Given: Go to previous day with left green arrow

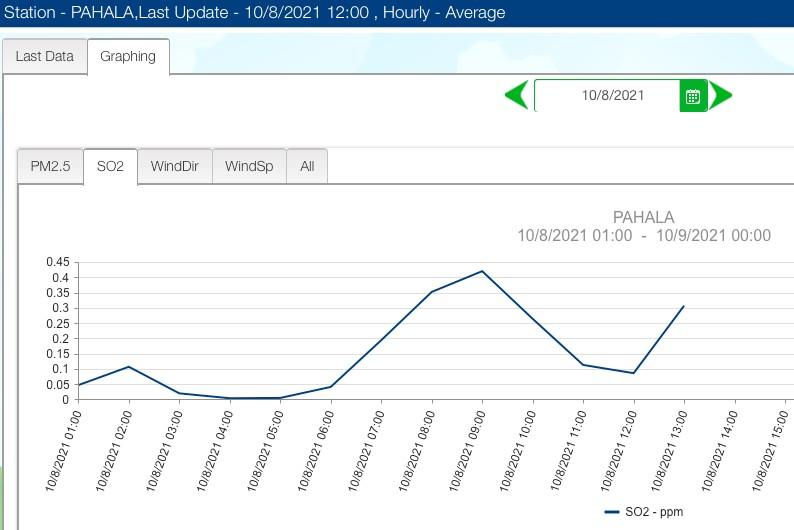Looking at the screenshot, I should (x=517, y=96).
